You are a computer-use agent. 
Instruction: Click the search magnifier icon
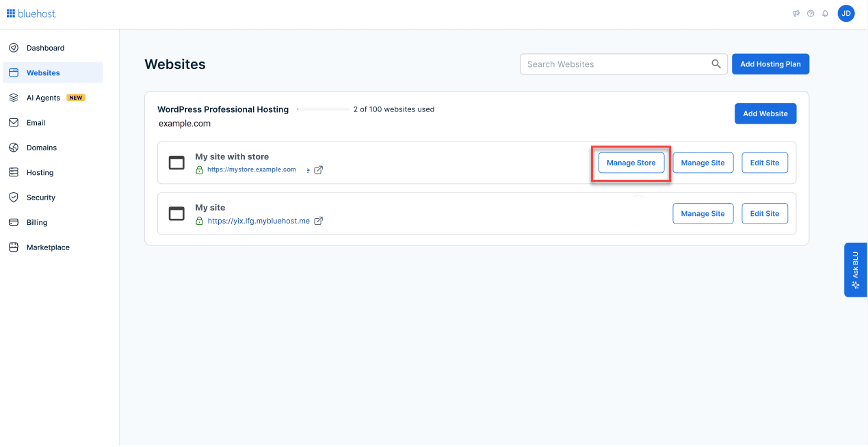716,64
